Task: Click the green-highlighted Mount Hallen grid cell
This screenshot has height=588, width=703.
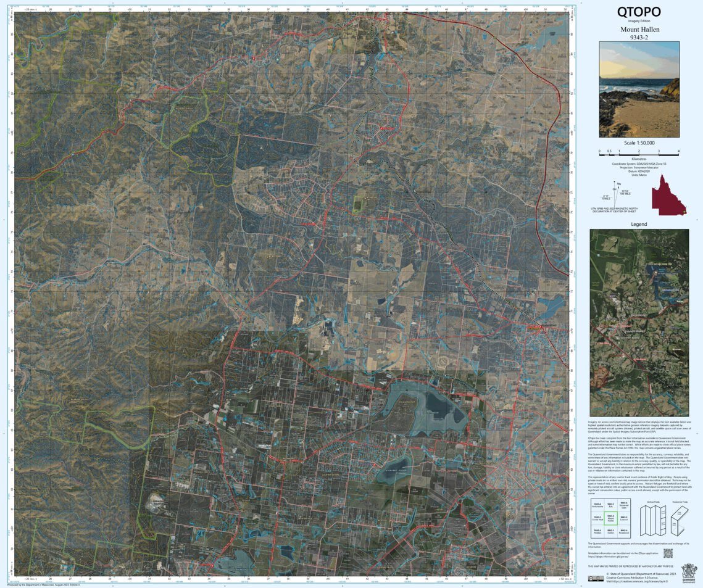Action: coord(611,518)
